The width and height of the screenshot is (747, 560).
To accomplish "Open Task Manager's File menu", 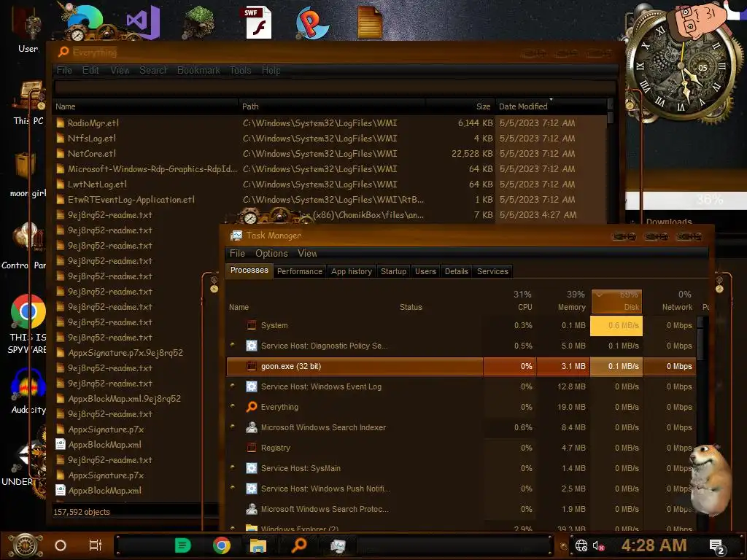I will point(237,253).
